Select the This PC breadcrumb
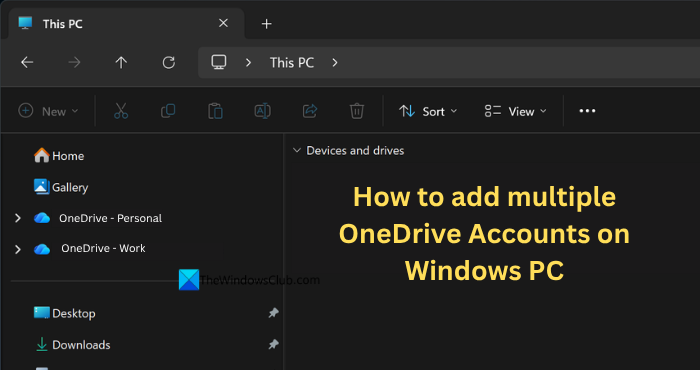 [x=292, y=62]
